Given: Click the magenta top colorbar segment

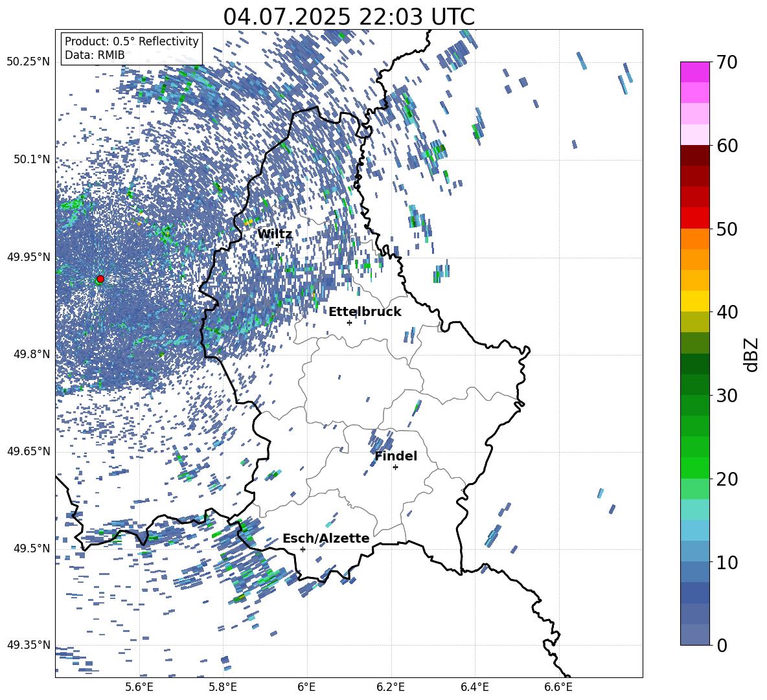Looking at the screenshot, I should tap(695, 72).
